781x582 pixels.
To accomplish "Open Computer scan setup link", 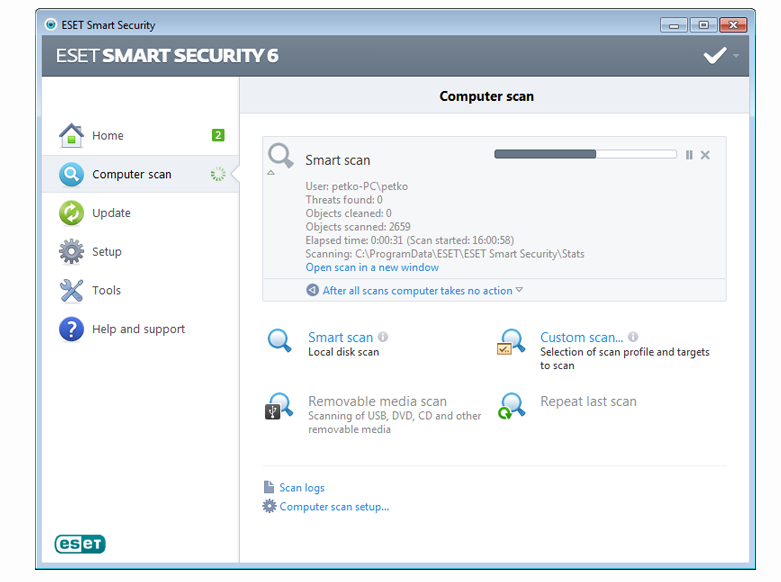I will click(334, 507).
